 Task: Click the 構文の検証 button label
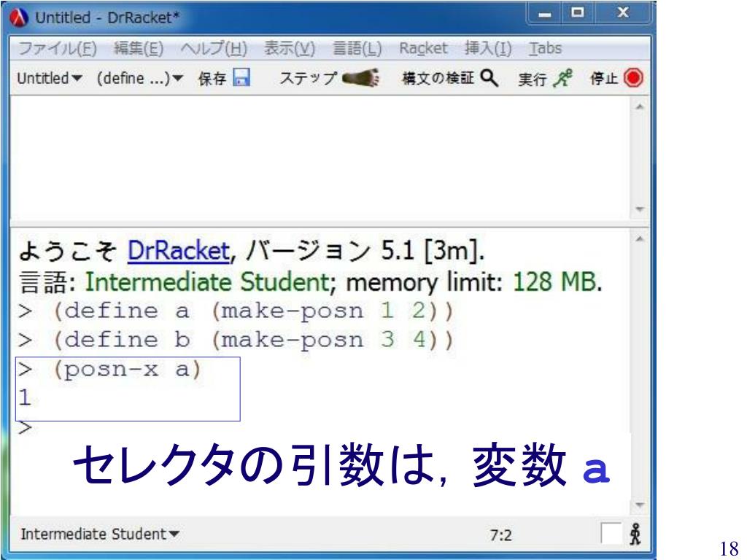(x=438, y=77)
